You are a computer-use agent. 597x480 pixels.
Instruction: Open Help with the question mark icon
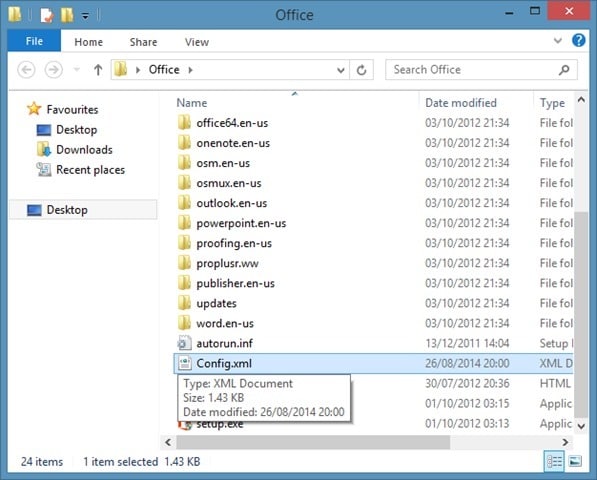coord(578,40)
